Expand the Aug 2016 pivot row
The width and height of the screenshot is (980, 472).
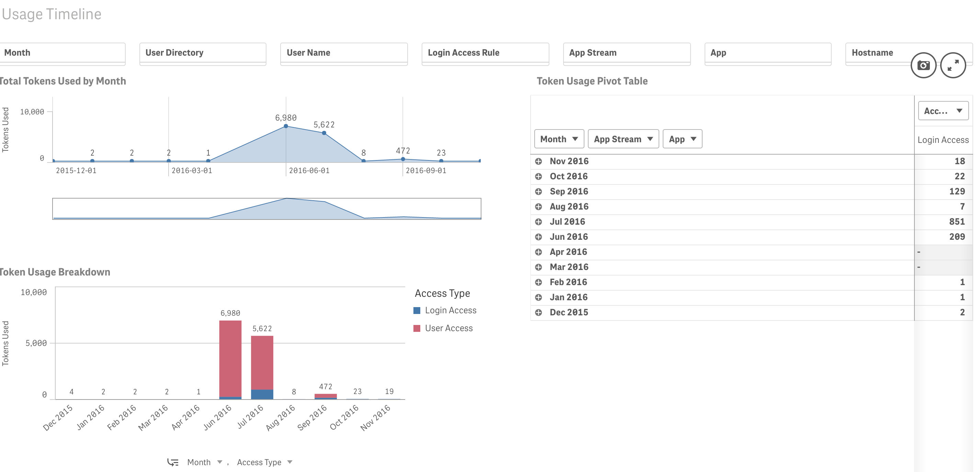538,207
